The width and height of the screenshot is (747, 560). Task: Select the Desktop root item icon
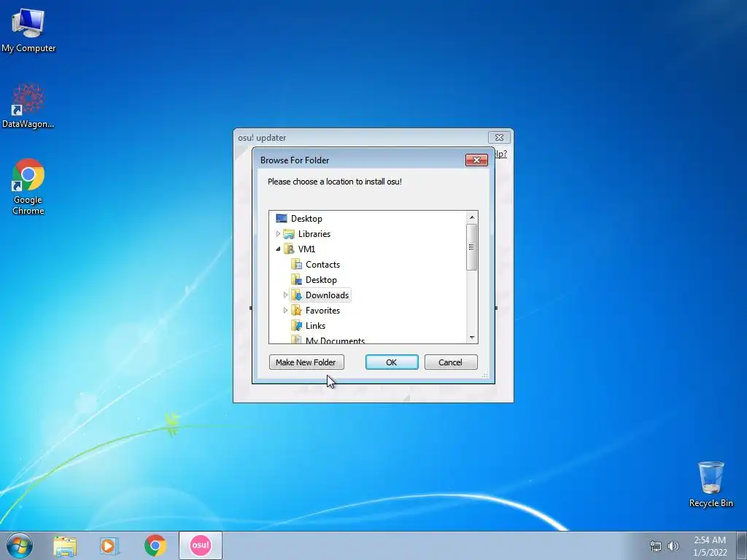(x=282, y=219)
